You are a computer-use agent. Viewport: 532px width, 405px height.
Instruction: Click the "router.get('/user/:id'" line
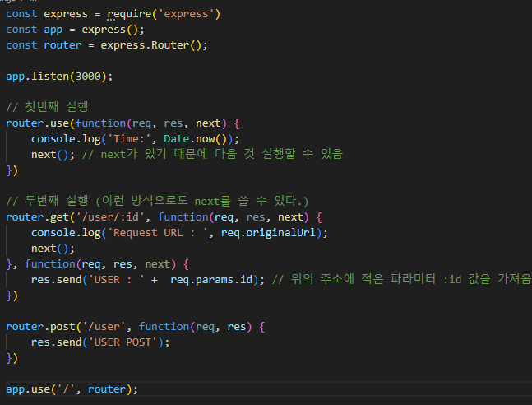[164, 217]
